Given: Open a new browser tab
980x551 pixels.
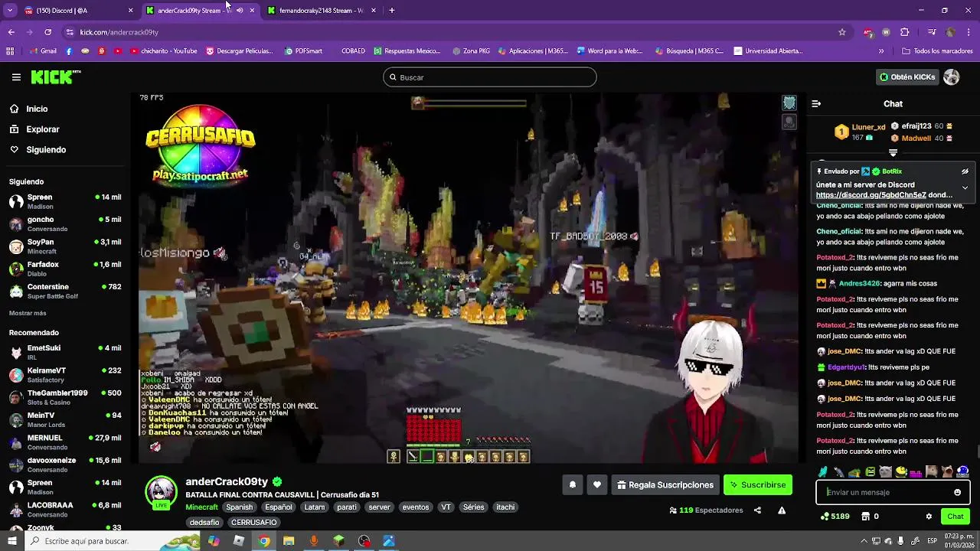Looking at the screenshot, I should click(391, 11).
